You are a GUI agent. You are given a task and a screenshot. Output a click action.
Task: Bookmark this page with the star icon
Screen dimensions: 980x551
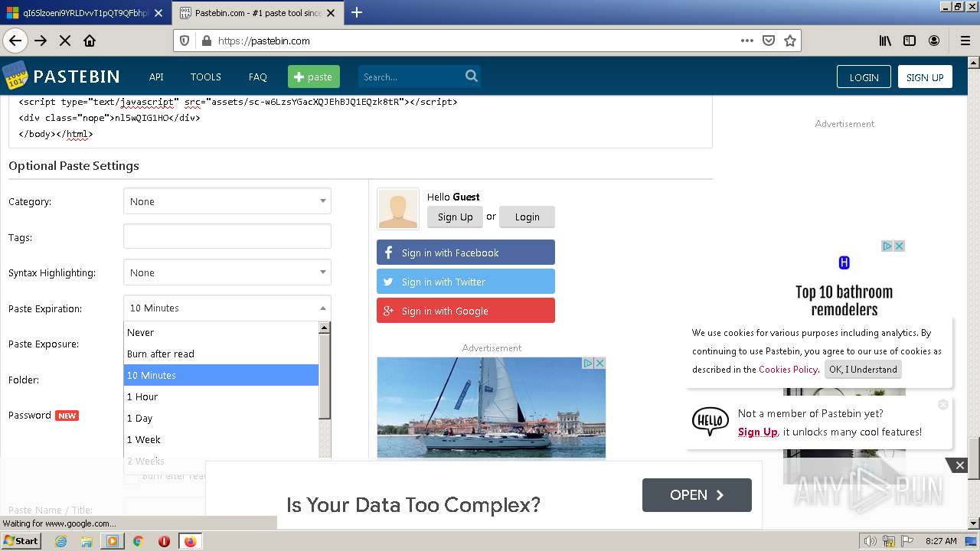click(790, 41)
